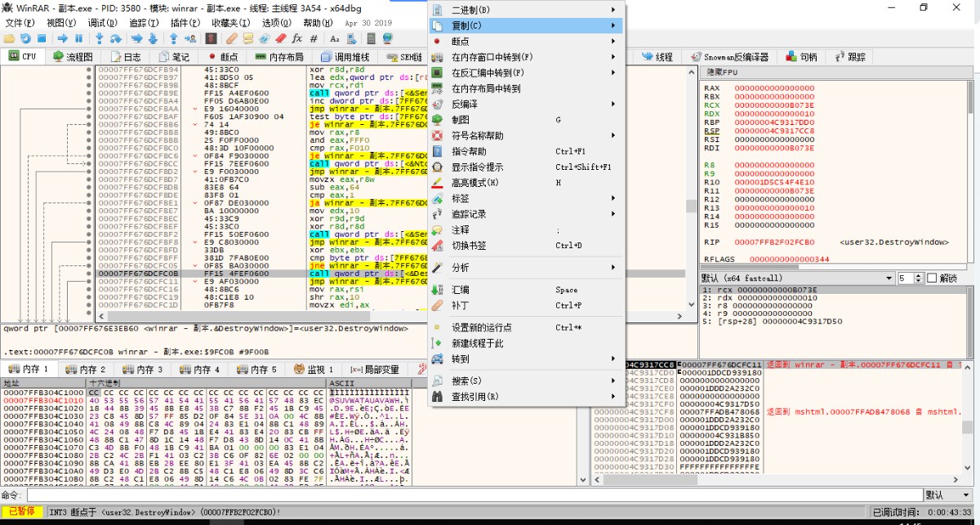Viewport: 980px width, 525px height.
Task: Click 切换书签 in the context menu
Action: (x=527, y=246)
